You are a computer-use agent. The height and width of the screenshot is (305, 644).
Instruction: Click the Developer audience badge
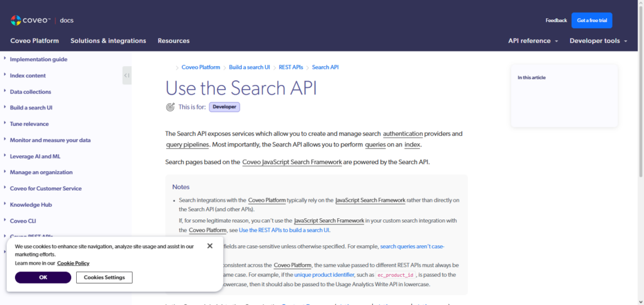click(225, 107)
